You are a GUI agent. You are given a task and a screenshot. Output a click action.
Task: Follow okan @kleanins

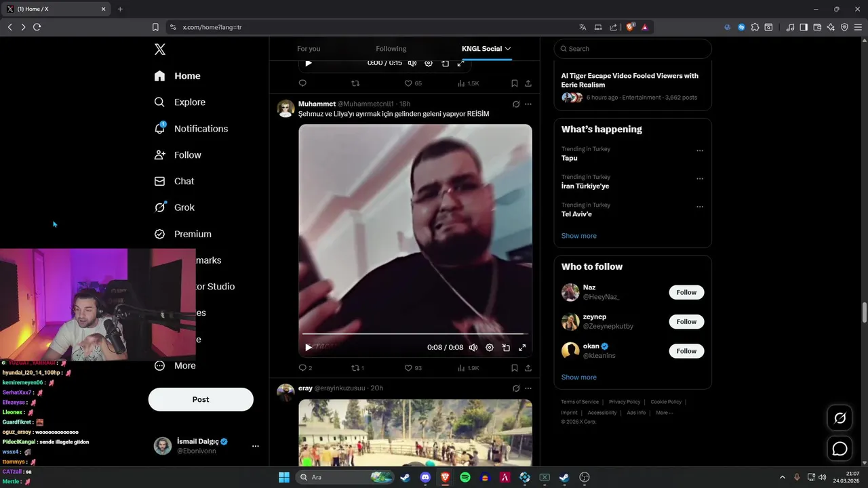click(x=686, y=351)
